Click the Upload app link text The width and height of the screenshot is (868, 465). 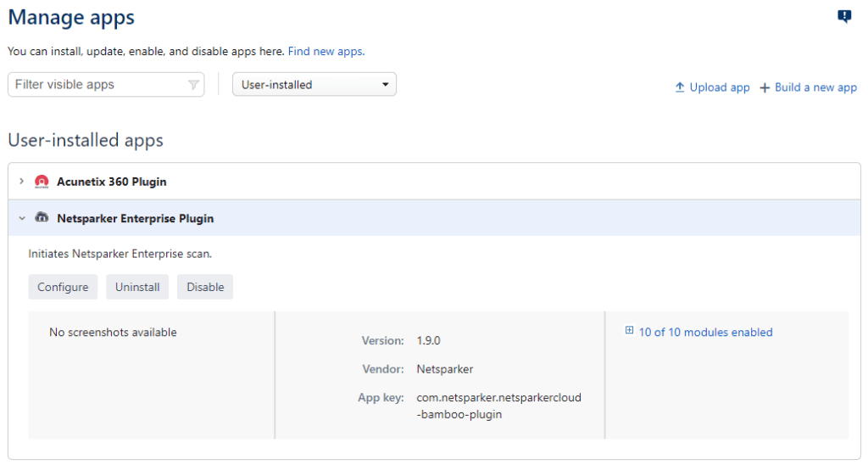pos(720,87)
